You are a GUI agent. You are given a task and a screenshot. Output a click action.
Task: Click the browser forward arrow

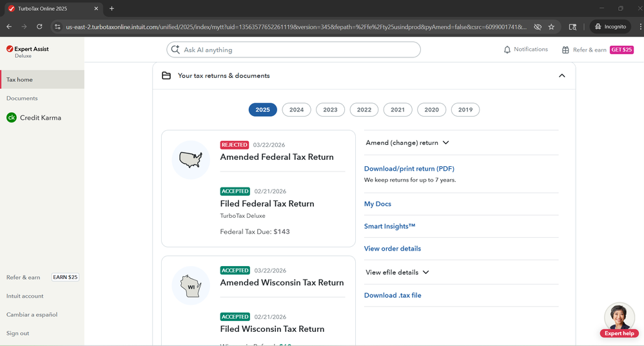click(24, 26)
